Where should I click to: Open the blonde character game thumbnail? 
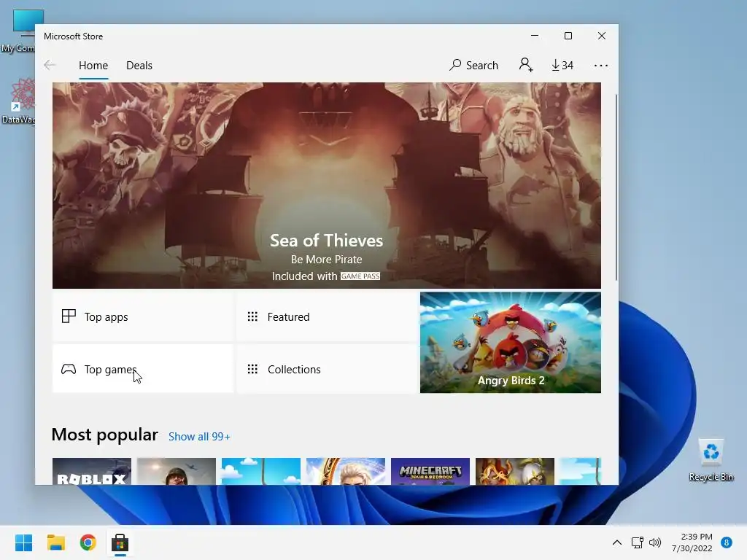coord(345,472)
